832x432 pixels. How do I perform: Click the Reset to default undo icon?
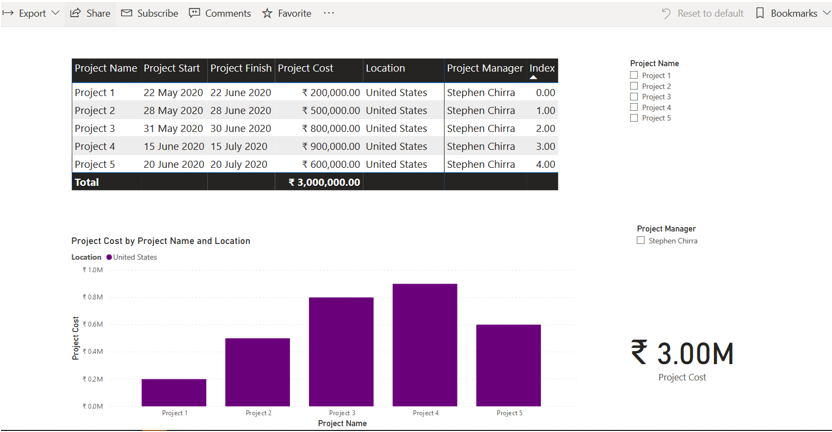click(x=666, y=13)
